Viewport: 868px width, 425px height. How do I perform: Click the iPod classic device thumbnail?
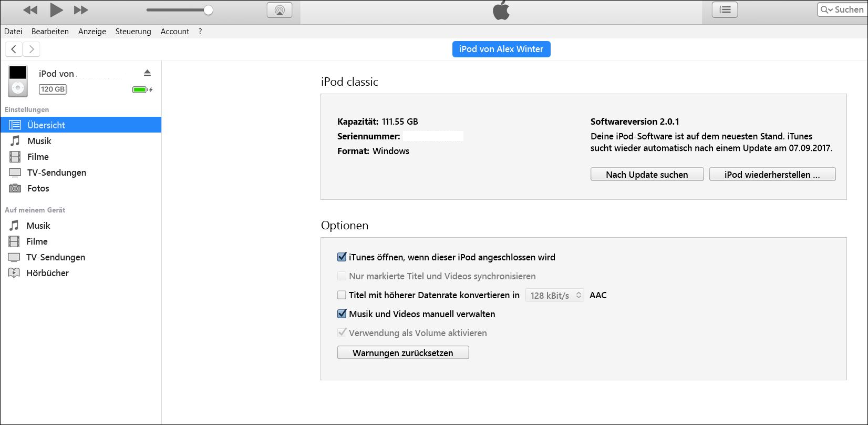pyautogui.click(x=18, y=81)
